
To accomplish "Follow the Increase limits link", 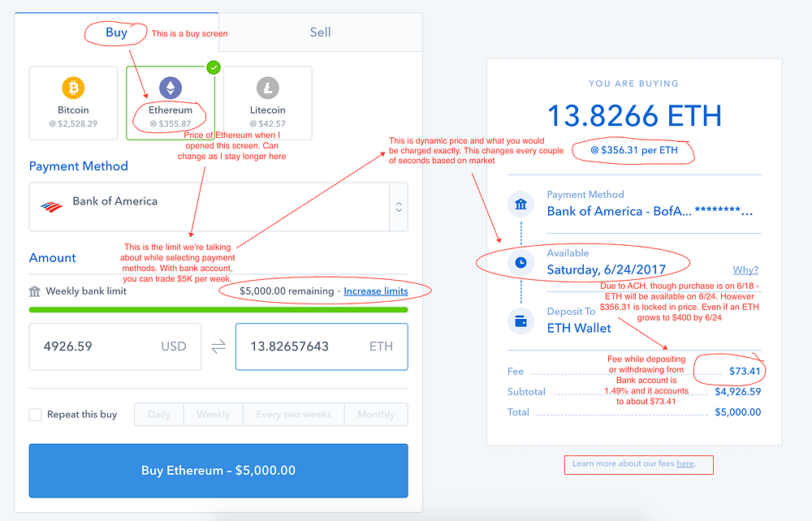I will point(376,291).
